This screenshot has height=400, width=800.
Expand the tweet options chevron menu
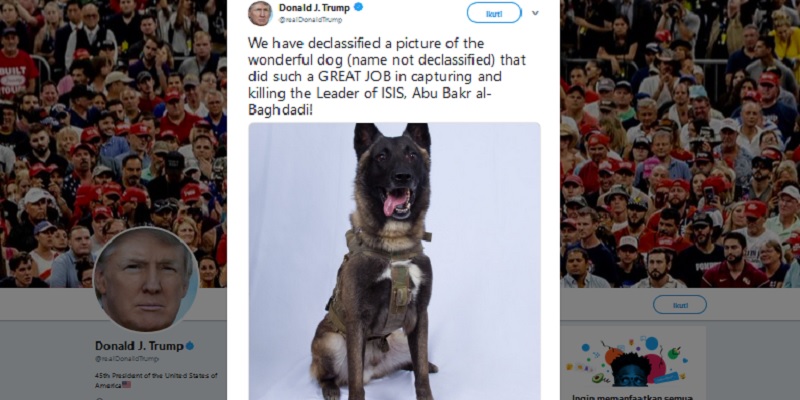(x=535, y=13)
